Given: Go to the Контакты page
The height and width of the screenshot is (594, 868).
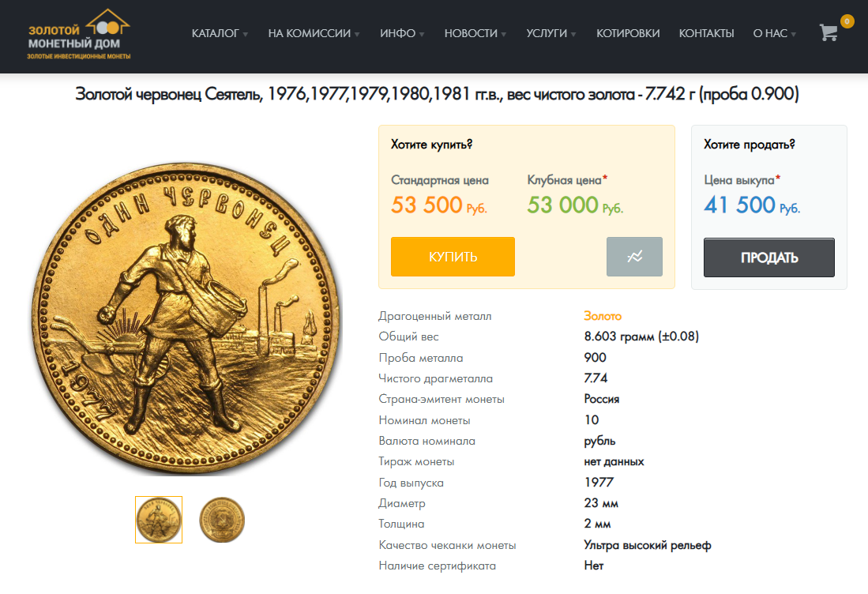Looking at the screenshot, I should click(706, 33).
